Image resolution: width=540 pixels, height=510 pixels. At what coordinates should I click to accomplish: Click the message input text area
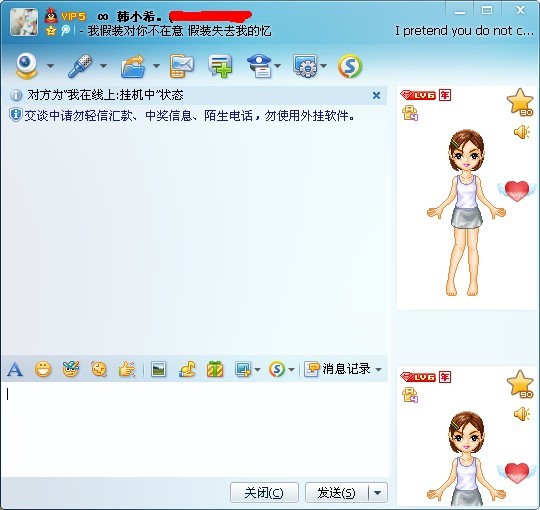[x=195, y=429]
